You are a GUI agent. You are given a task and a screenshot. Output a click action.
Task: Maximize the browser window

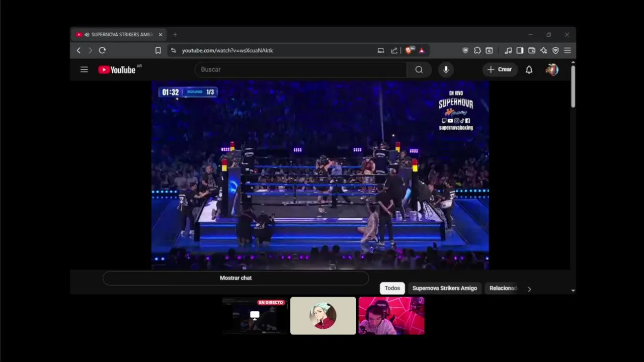[549, 35]
